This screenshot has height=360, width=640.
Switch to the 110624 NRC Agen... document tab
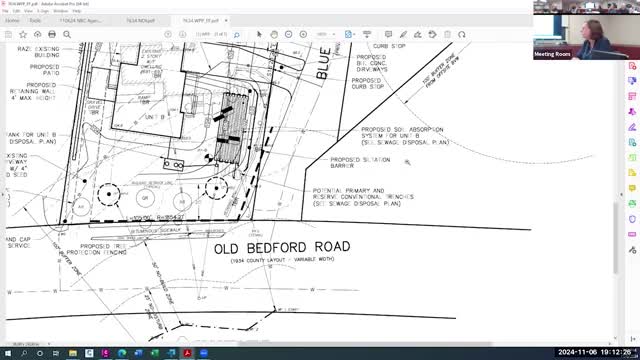[x=80, y=20]
